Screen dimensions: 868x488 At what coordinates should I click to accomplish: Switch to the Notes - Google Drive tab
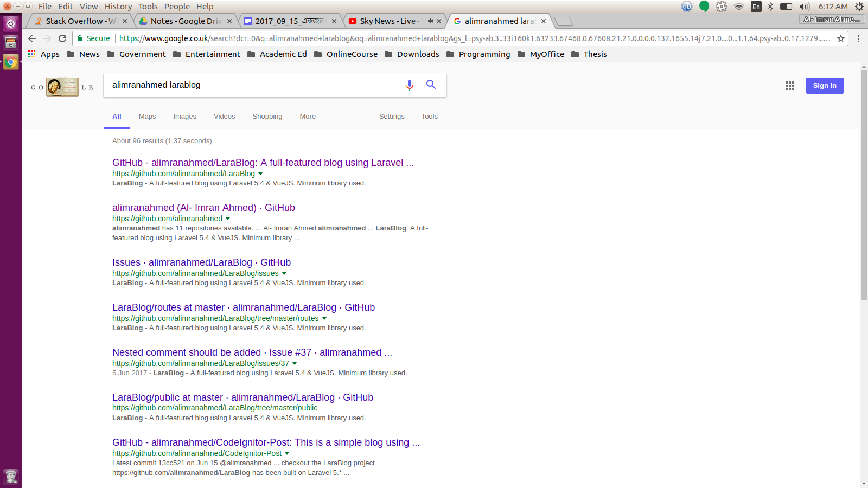pyautogui.click(x=186, y=21)
